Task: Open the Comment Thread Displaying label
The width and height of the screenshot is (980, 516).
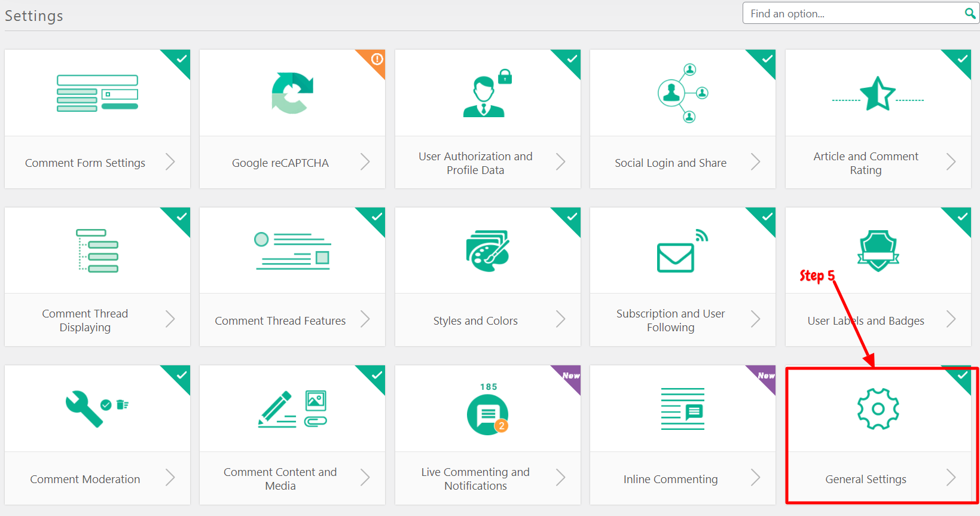Action: tap(85, 320)
